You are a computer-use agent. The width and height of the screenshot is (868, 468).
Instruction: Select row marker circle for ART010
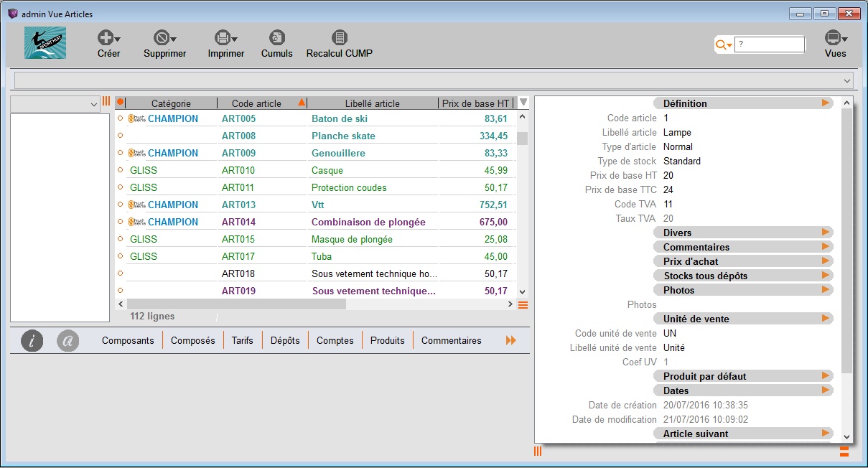coord(120,170)
